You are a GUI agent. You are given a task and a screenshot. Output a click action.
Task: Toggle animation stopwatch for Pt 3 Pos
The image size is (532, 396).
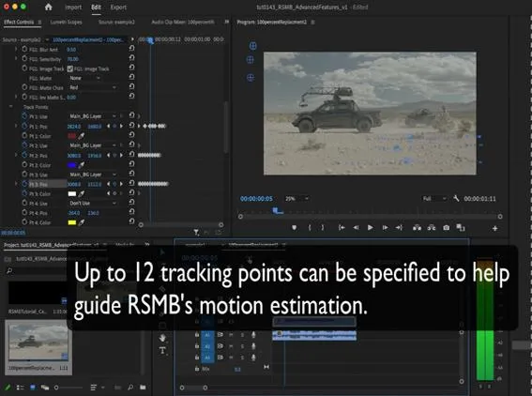(x=24, y=184)
